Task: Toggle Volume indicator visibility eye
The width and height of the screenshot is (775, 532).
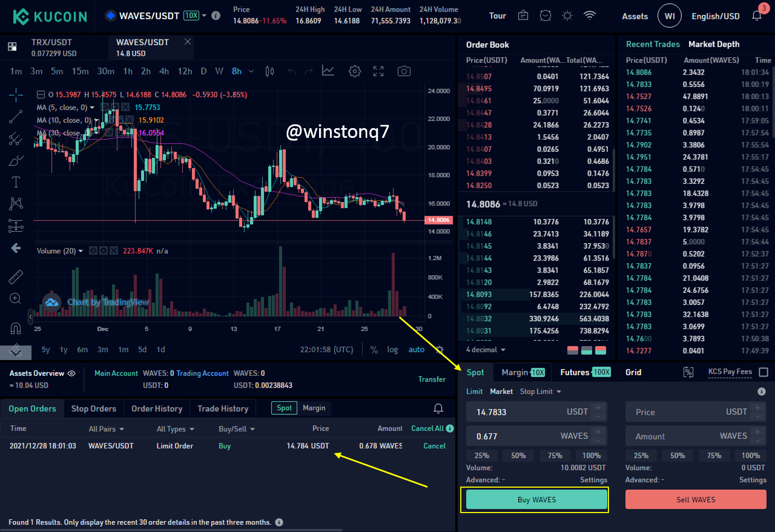Action: (93, 251)
